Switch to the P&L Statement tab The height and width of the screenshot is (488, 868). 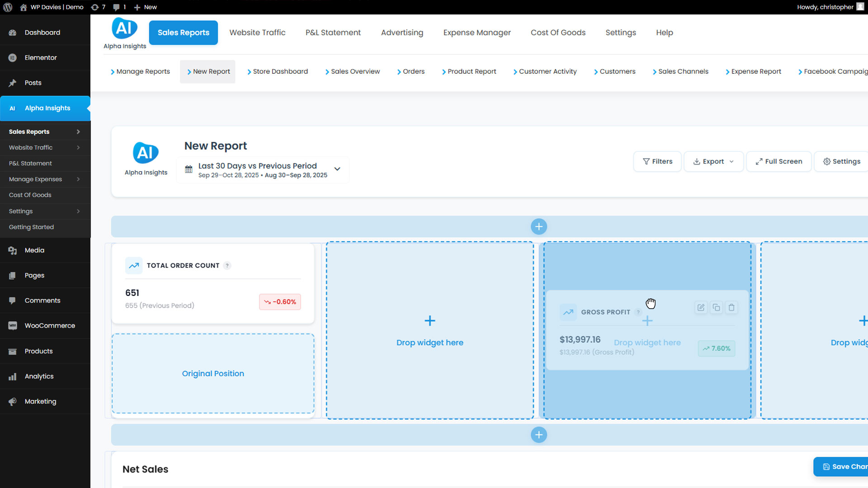(333, 33)
